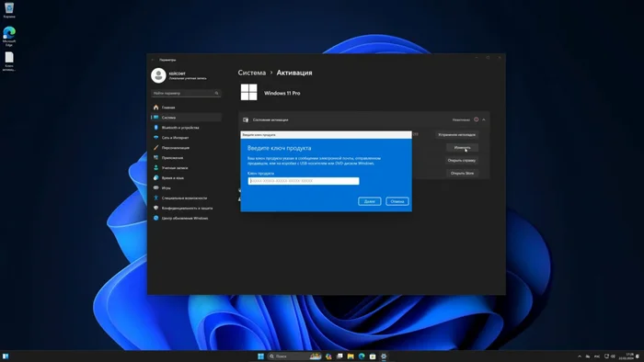Viewport: 644px width, 362px height.
Task: Click the Найти параметр search field
Action: pyautogui.click(x=186, y=93)
